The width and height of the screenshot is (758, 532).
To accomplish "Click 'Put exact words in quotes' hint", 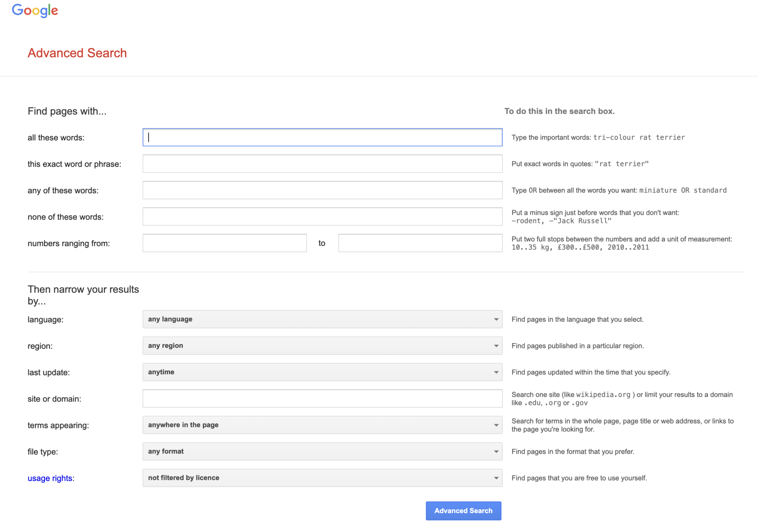I will pyautogui.click(x=580, y=164).
